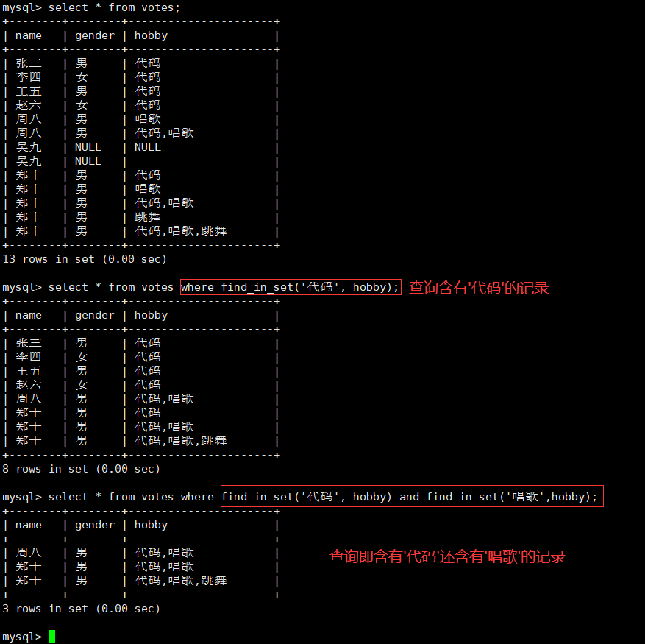Click name '周八' in the 3-row result

(x=29, y=553)
